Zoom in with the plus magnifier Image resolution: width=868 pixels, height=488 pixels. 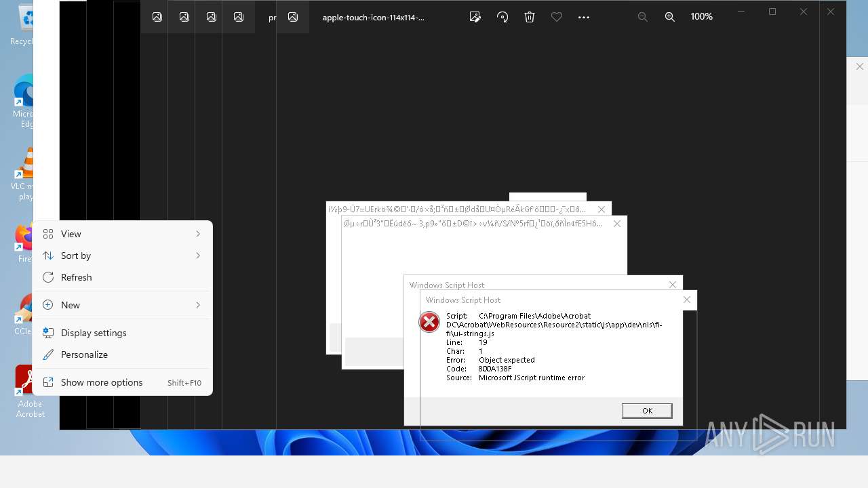click(670, 17)
